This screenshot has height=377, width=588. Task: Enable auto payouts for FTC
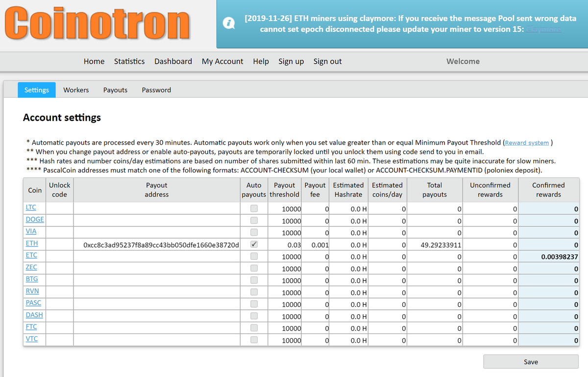254,327
